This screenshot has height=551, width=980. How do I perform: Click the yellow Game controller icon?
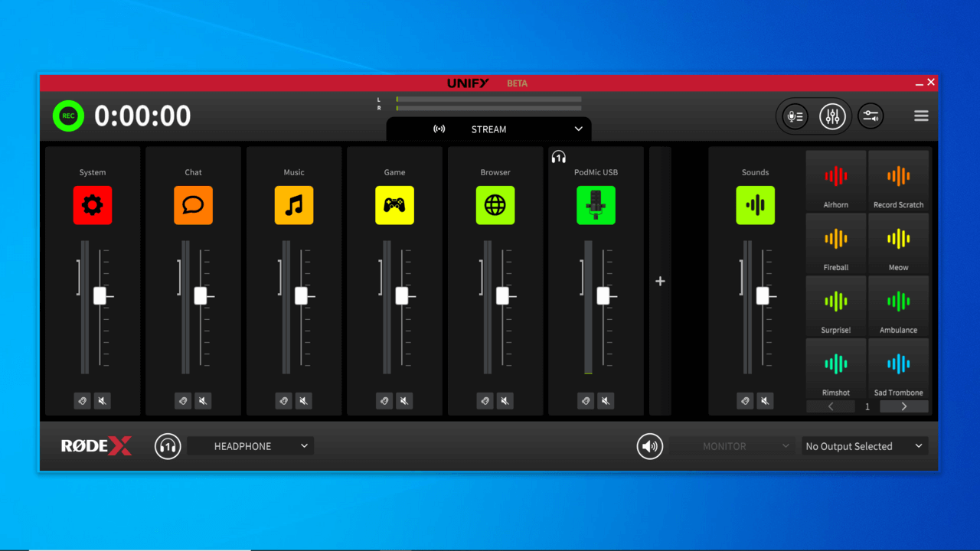[x=394, y=205]
